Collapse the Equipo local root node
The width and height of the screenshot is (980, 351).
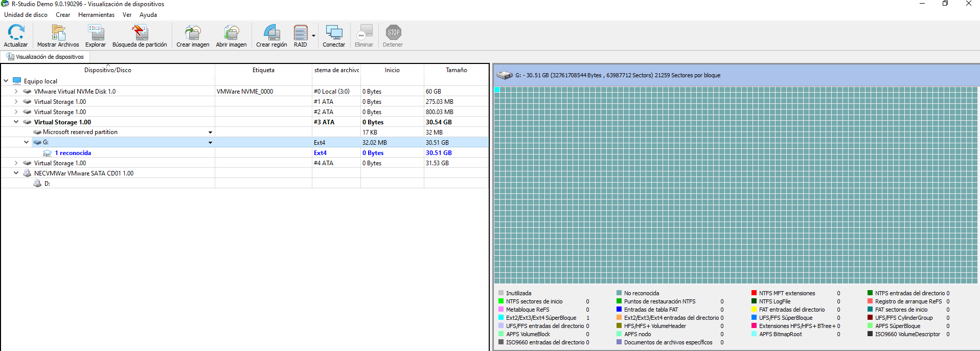coord(6,81)
